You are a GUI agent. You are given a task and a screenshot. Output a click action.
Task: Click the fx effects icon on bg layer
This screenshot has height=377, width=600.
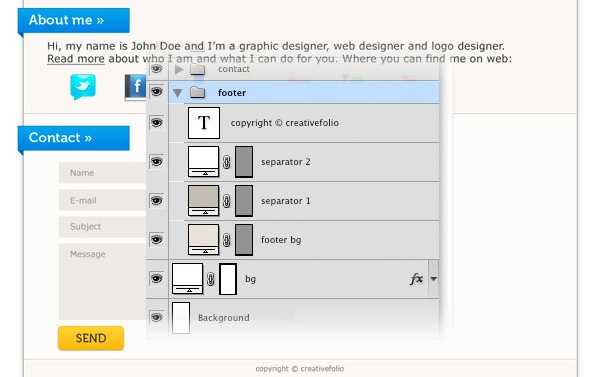click(416, 279)
